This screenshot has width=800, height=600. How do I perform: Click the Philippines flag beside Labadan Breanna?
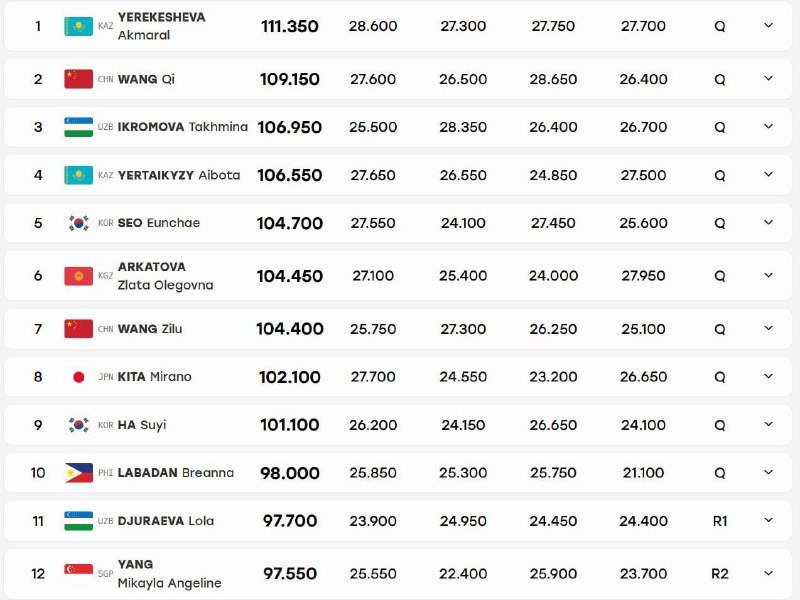tap(79, 473)
